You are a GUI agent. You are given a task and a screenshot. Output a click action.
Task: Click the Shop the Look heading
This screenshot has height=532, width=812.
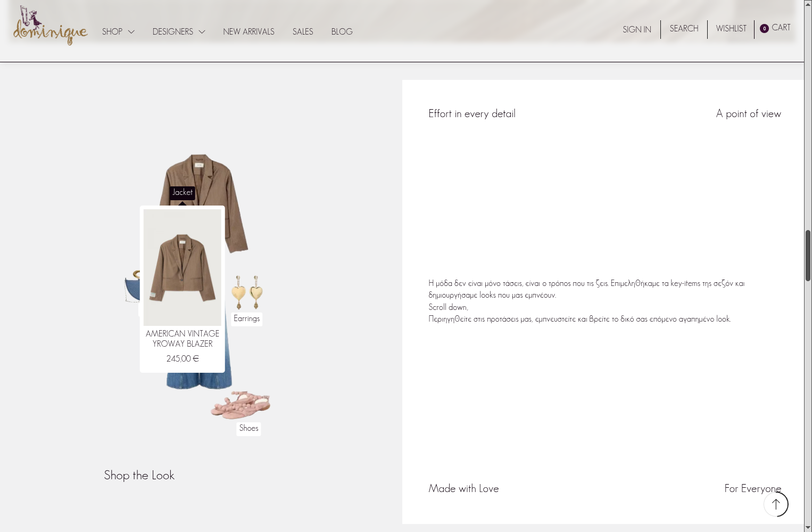point(139,476)
